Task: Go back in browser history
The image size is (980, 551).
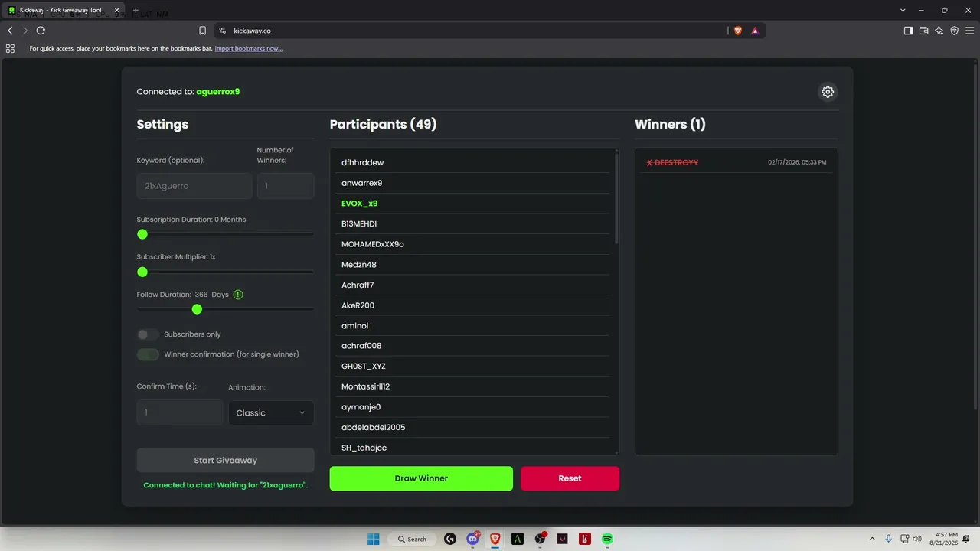Action: pos(10,31)
